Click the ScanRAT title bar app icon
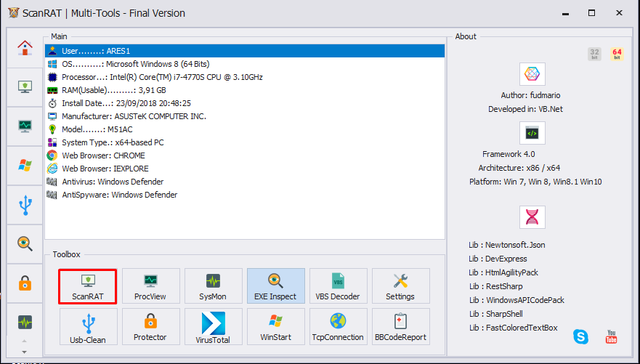The width and height of the screenshot is (640, 364). tap(13, 13)
